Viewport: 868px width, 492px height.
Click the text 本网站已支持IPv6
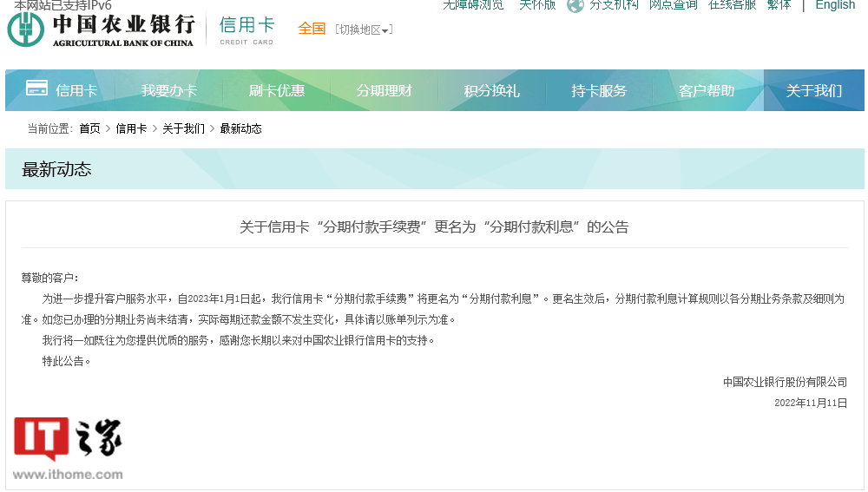62,5
